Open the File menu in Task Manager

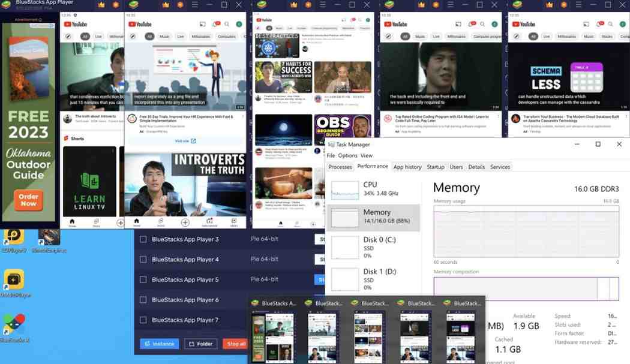(x=331, y=155)
